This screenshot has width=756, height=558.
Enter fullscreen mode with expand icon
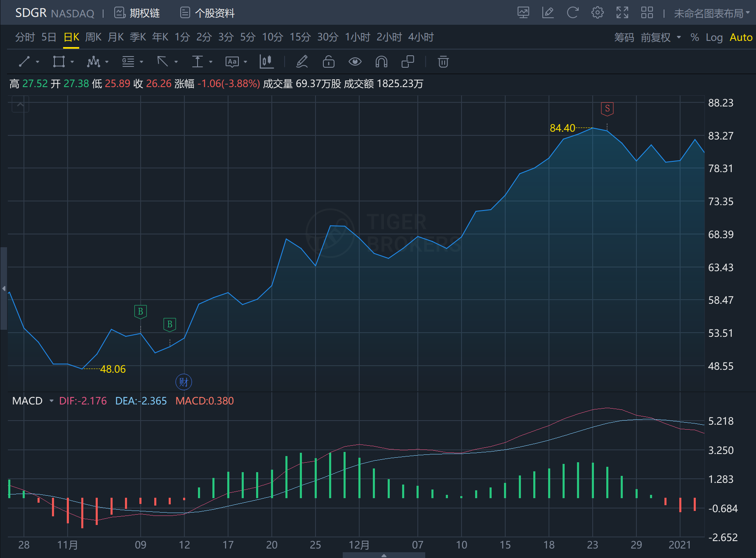pos(622,13)
